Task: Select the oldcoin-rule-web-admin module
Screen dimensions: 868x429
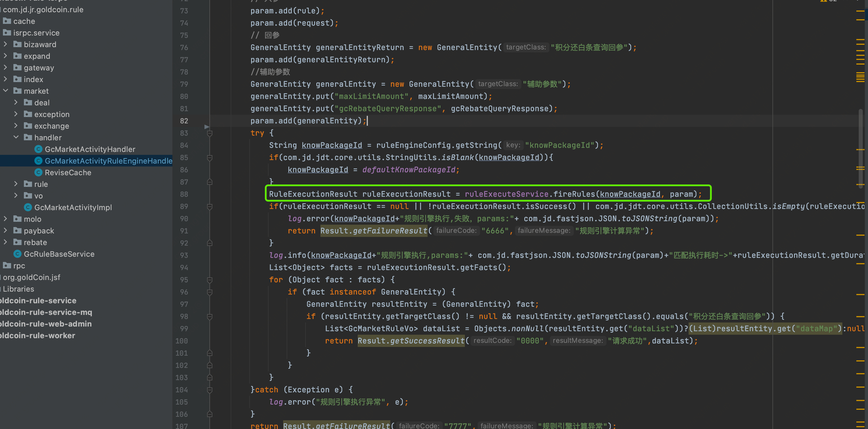Action: 46,324
